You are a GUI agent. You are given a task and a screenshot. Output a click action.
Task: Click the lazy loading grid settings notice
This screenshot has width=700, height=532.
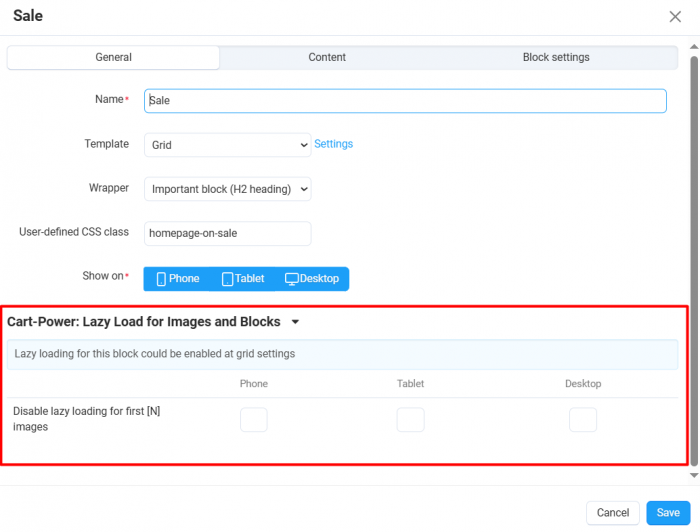pyautogui.click(x=342, y=354)
